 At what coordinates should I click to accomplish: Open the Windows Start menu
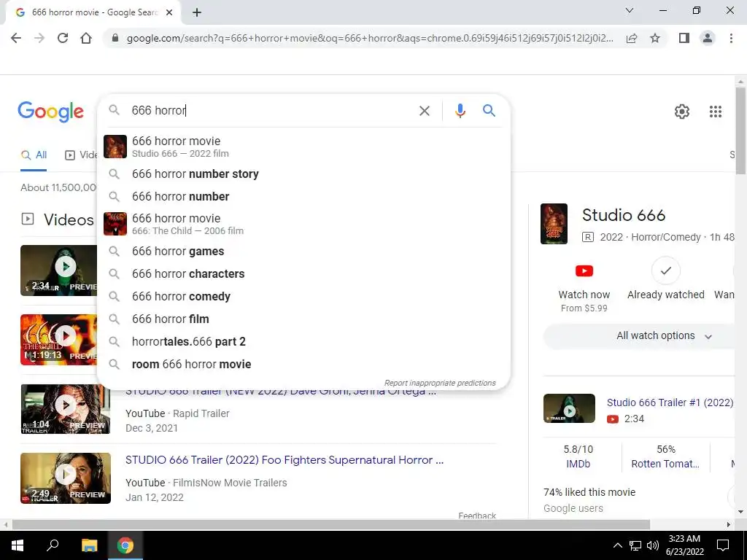18,545
